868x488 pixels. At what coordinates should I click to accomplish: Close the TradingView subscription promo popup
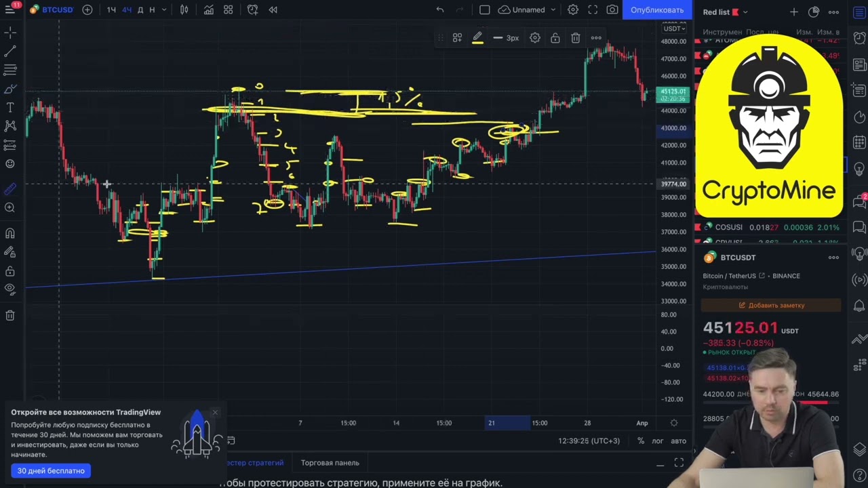point(215,412)
